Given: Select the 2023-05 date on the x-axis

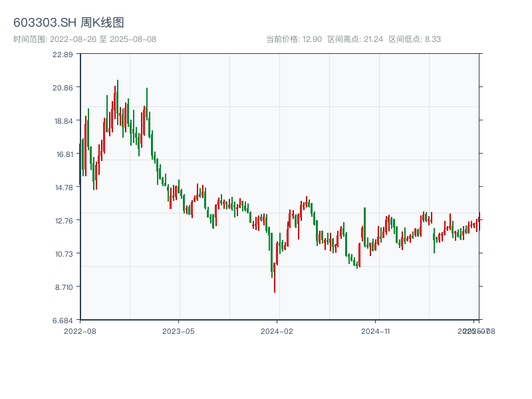Looking at the screenshot, I should pos(178,331).
